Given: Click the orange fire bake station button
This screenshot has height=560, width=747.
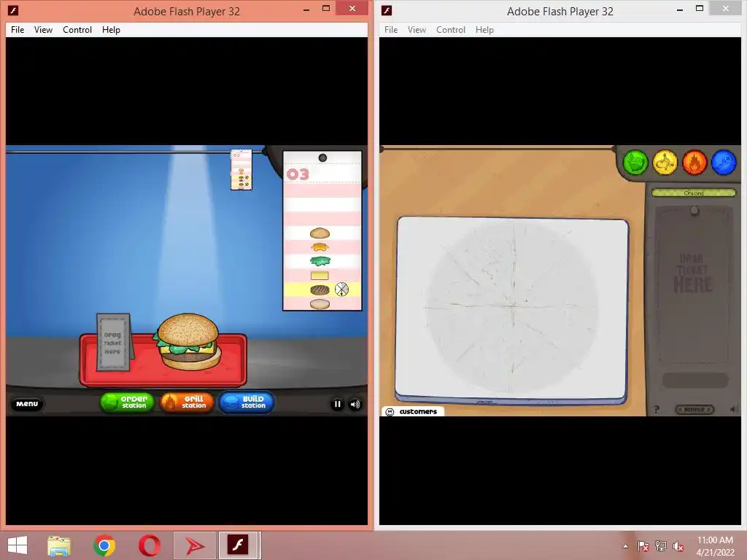Looking at the screenshot, I should click(x=694, y=163).
